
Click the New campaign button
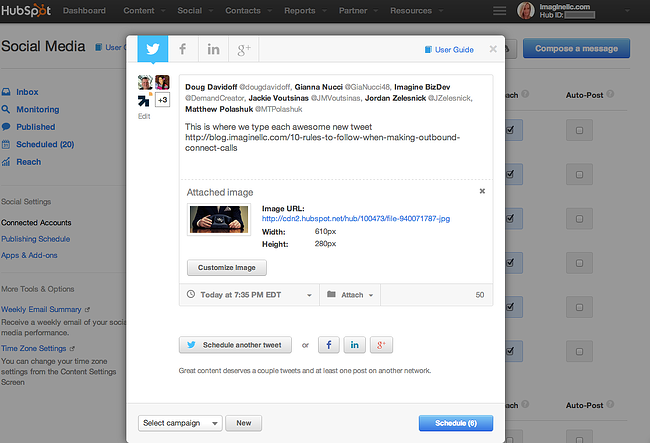244,423
